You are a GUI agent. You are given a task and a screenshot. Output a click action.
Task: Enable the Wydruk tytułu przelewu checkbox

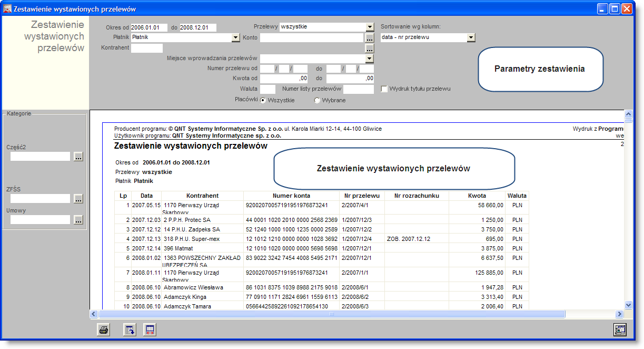coord(384,89)
